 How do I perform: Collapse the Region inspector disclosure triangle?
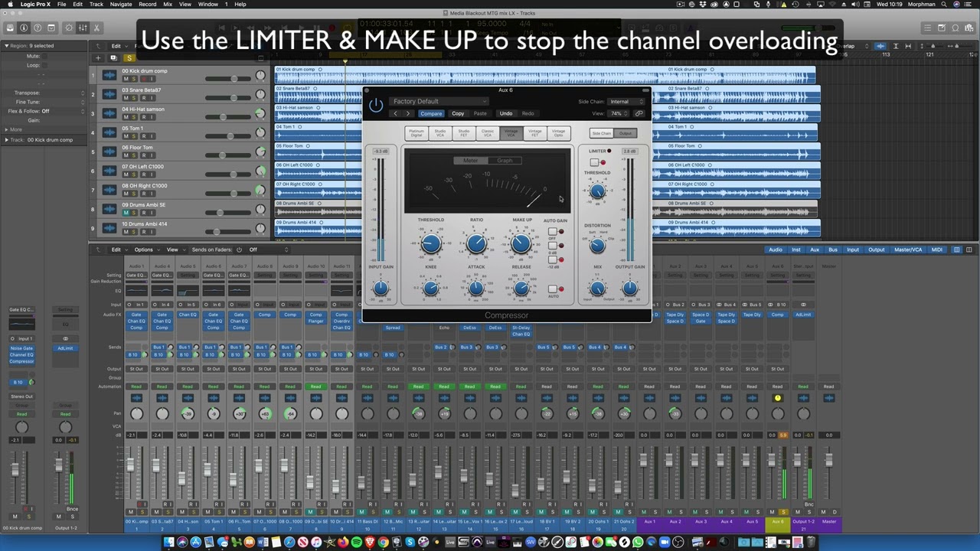click(x=6, y=46)
